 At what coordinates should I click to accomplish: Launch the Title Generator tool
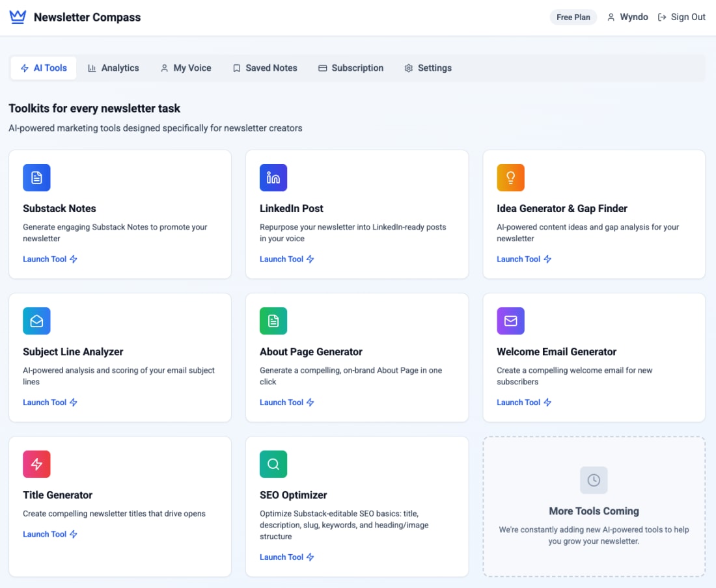tap(49, 534)
